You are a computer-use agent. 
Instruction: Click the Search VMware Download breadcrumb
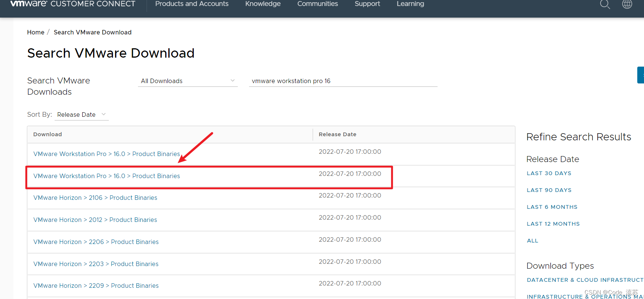[93, 32]
